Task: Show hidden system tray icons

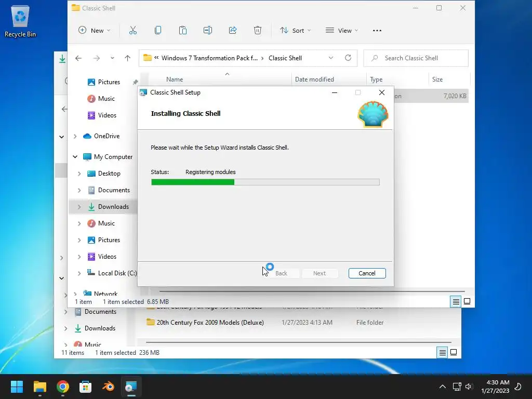Action: tap(443, 387)
